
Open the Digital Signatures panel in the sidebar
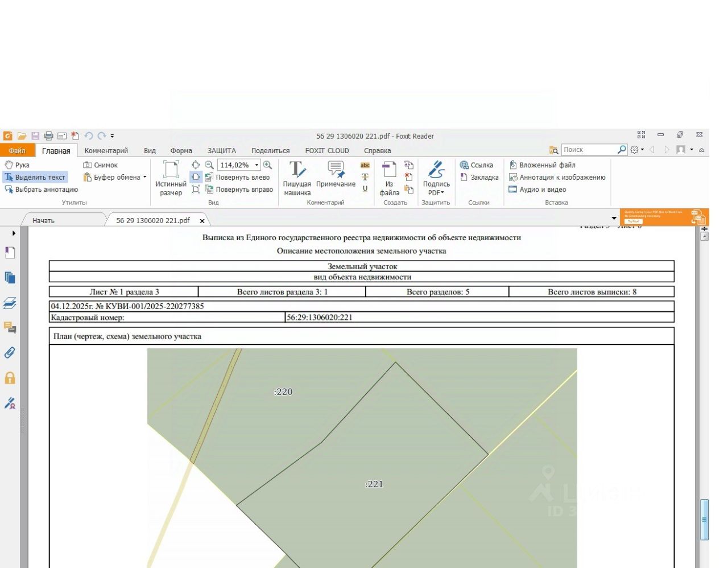(10, 403)
